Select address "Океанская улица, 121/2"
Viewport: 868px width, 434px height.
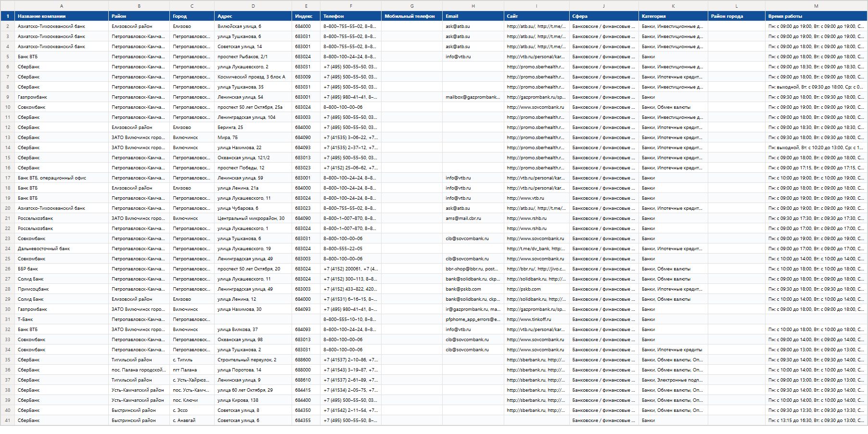coord(253,158)
